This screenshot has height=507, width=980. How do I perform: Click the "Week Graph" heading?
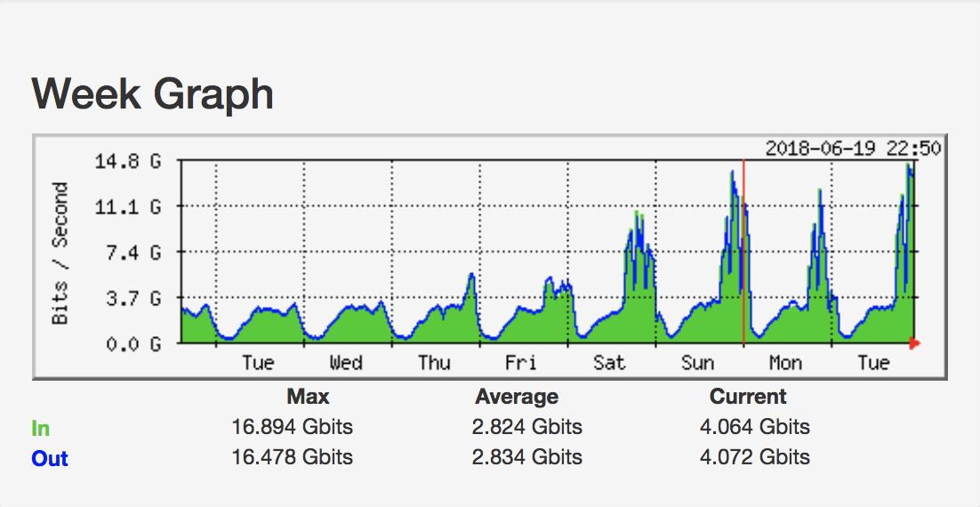tap(152, 93)
